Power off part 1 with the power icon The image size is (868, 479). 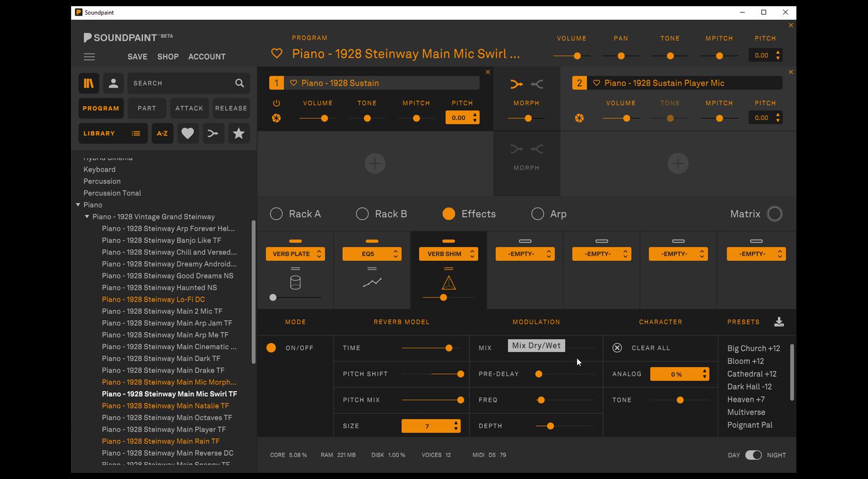click(x=276, y=103)
